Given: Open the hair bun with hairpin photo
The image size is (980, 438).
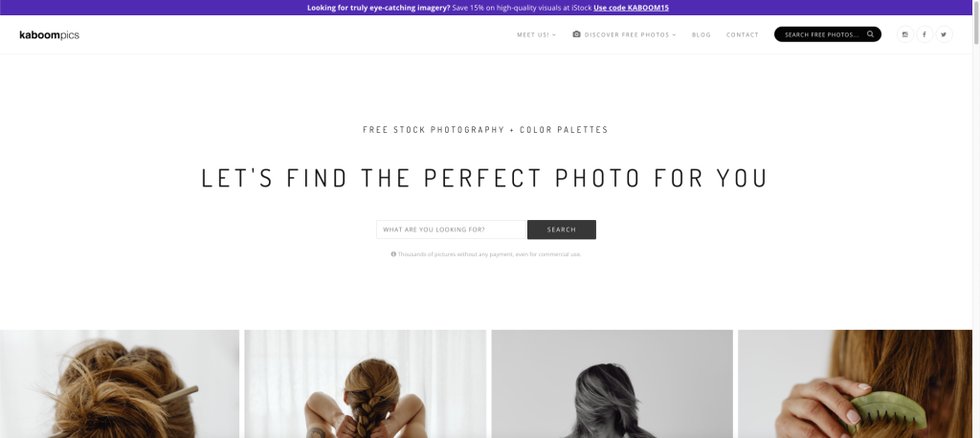Looking at the screenshot, I should click(120, 383).
